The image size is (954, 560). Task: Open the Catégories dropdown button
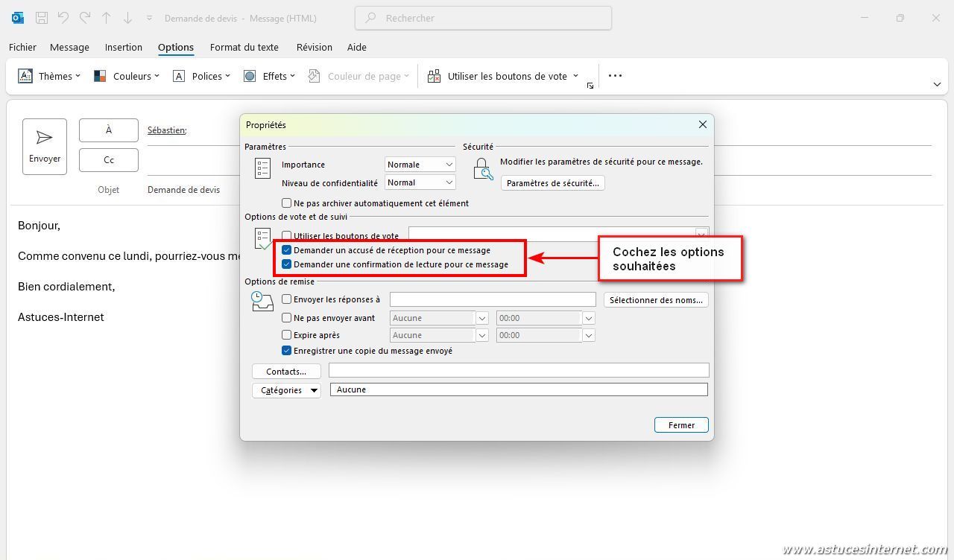287,390
